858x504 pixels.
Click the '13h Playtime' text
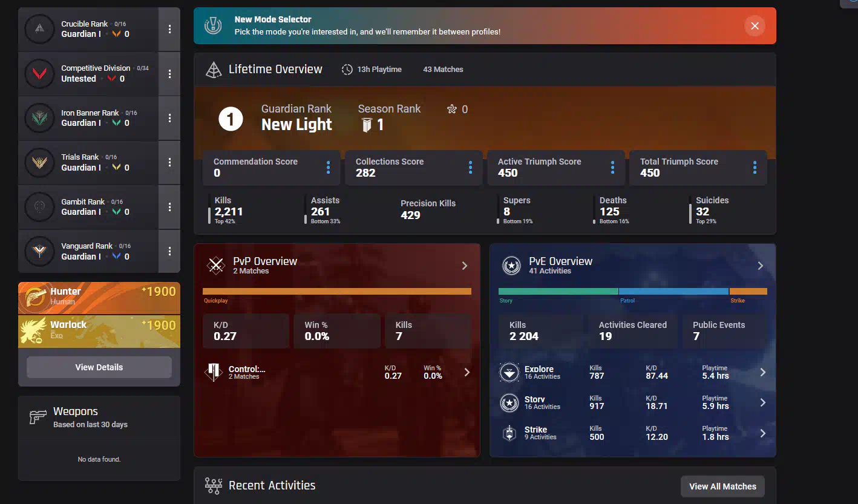click(x=379, y=70)
